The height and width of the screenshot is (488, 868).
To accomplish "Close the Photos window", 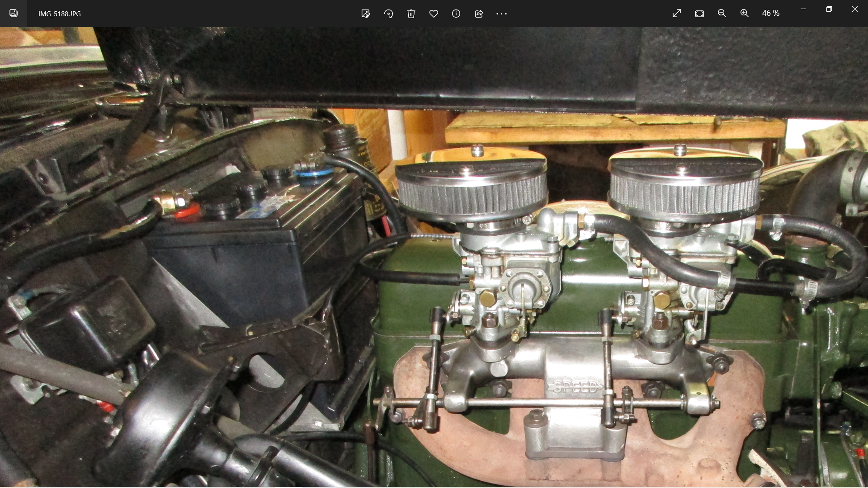I will [855, 9].
